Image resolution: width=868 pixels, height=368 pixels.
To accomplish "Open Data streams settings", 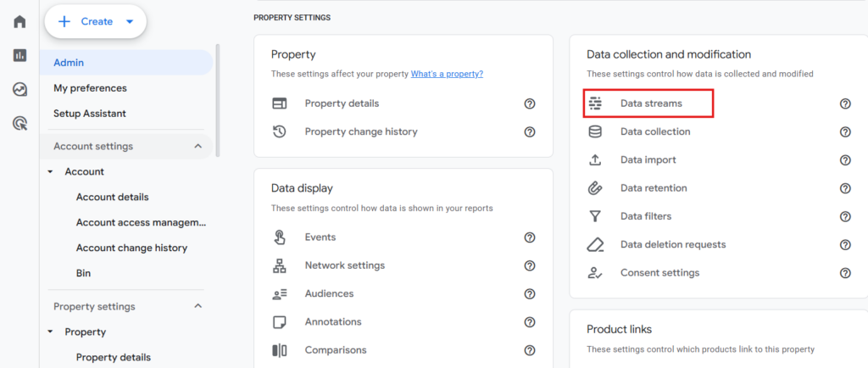I will 650,103.
